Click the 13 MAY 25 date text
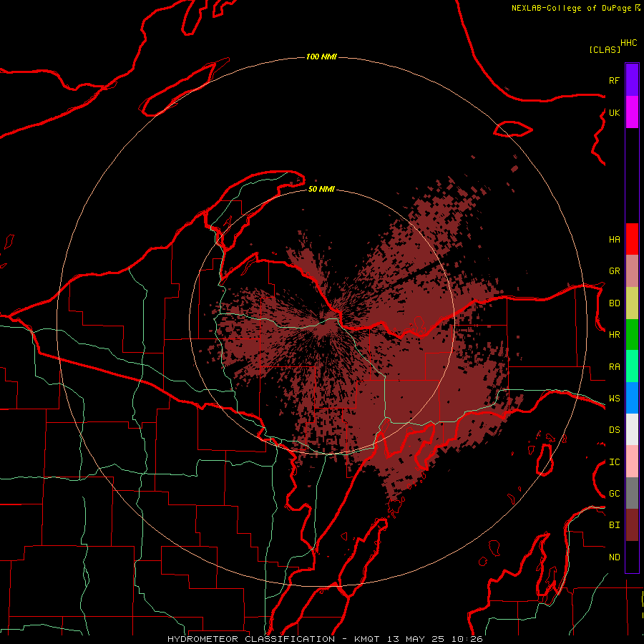Screen dimensions: 644x644 [x=416, y=639]
